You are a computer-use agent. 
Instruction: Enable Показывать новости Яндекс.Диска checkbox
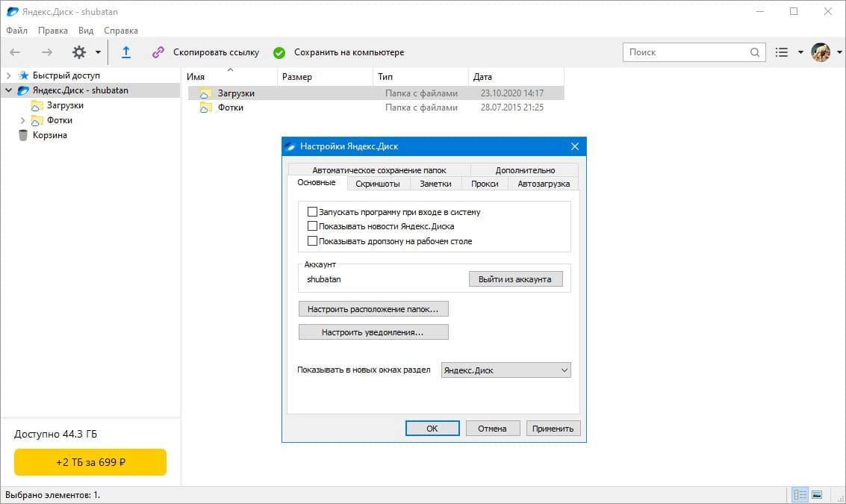312,226
